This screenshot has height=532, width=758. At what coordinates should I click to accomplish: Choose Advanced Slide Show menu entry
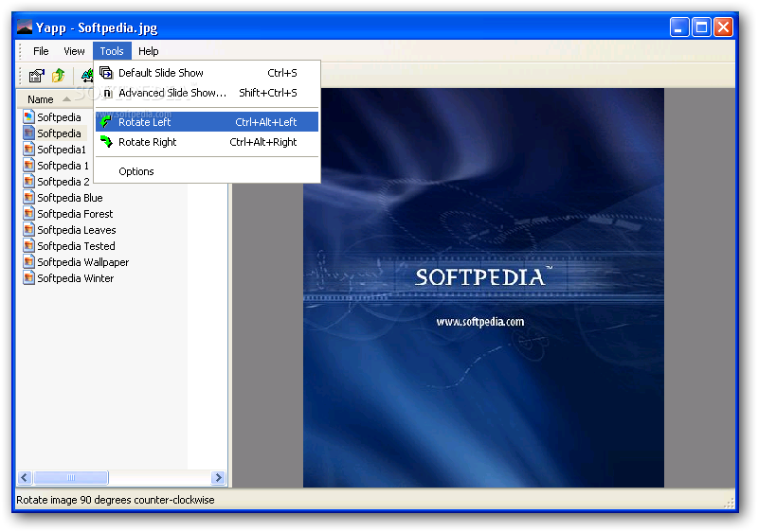coord(207,93)
